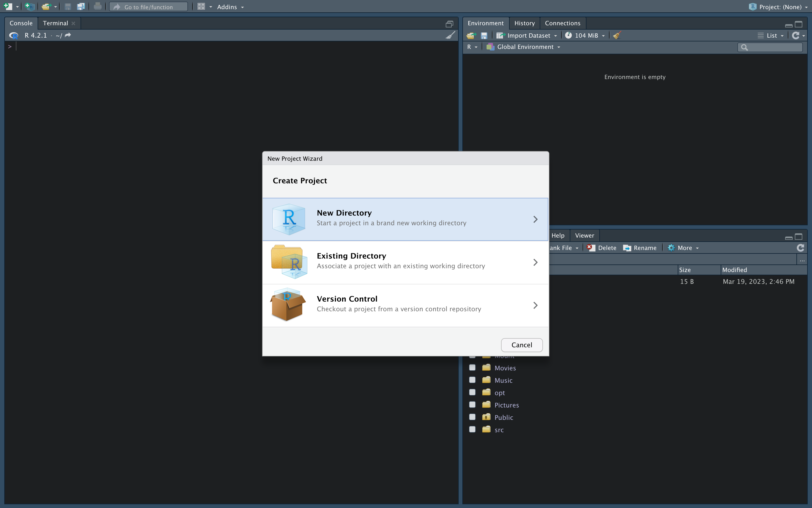
Task: Switch to the Connections tab
Action: point(562,23)
